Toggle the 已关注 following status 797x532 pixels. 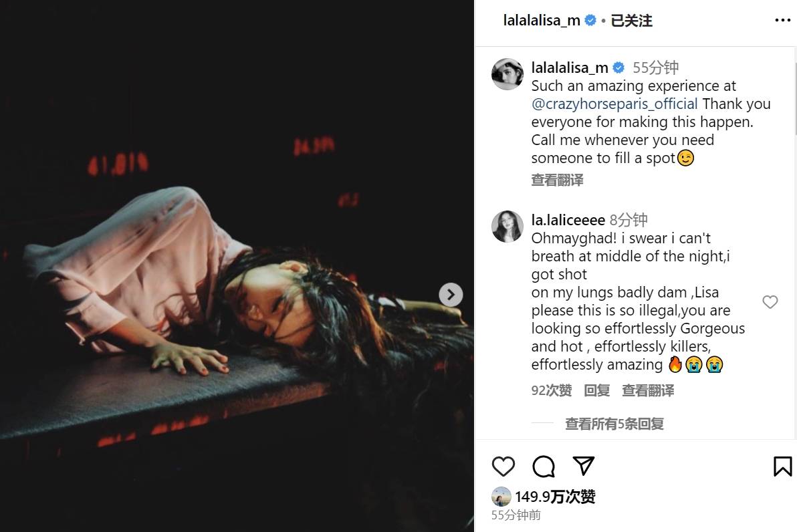[x=631, y=21]
